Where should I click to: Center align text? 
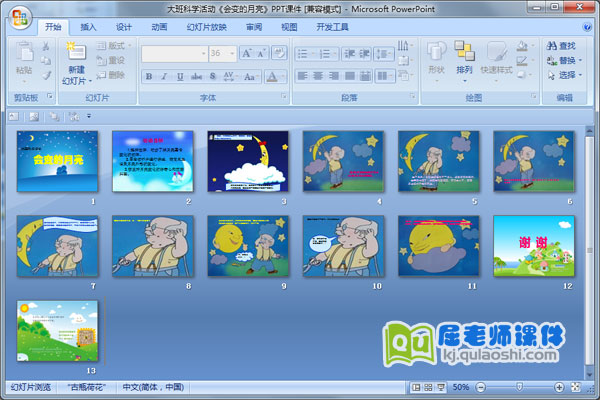pyautogui.click(x=318, y=76)
